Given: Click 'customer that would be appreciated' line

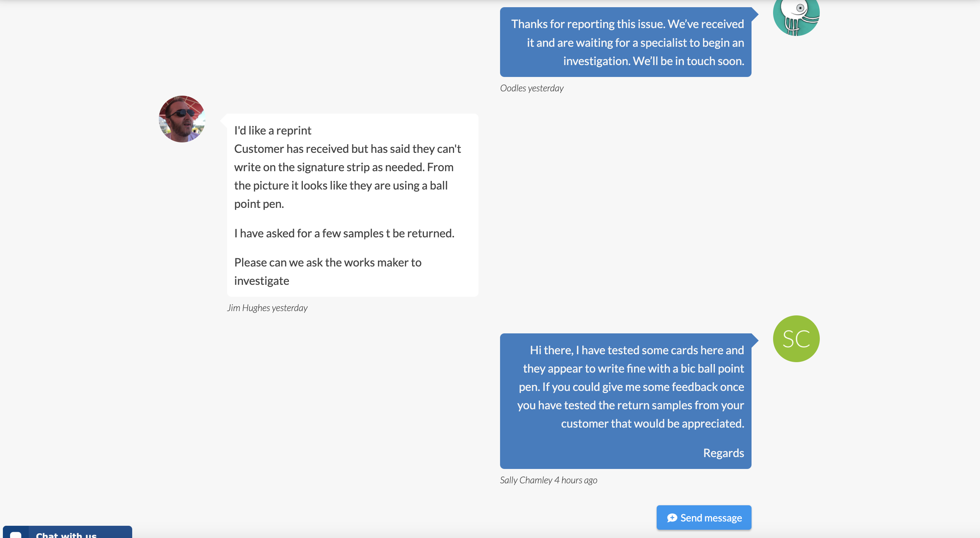Looking at the screenshot, I should coord(652,423).
